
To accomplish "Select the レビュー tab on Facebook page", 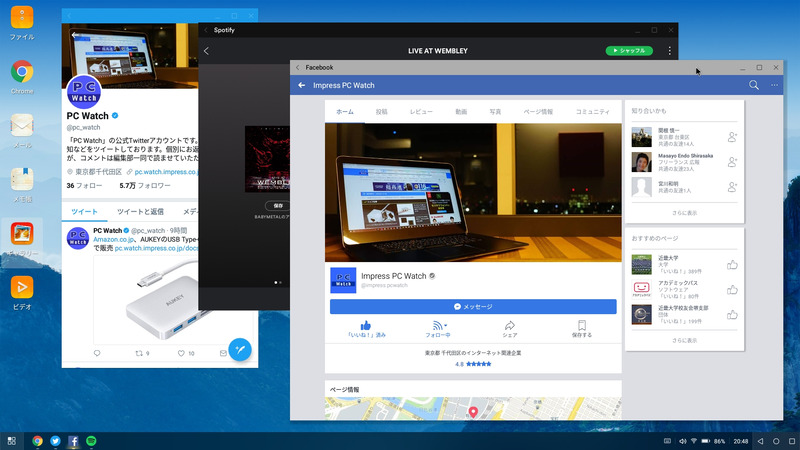I will [x=421, y=112].
